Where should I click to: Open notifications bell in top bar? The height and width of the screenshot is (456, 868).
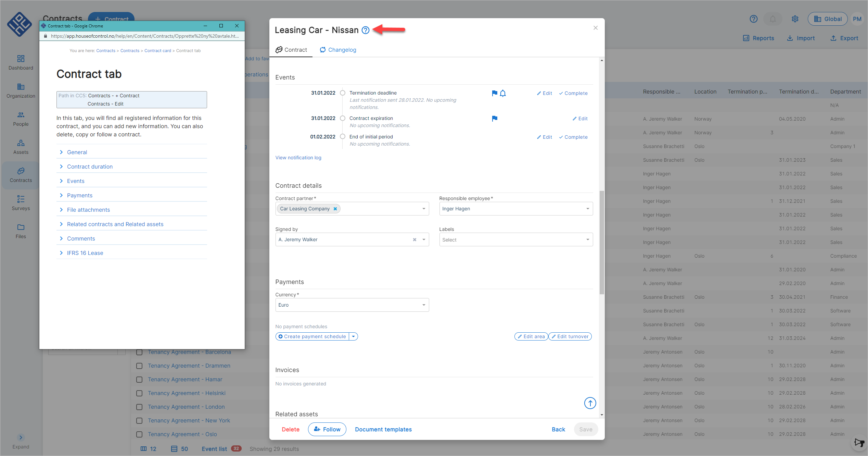(x=773, y=19)
